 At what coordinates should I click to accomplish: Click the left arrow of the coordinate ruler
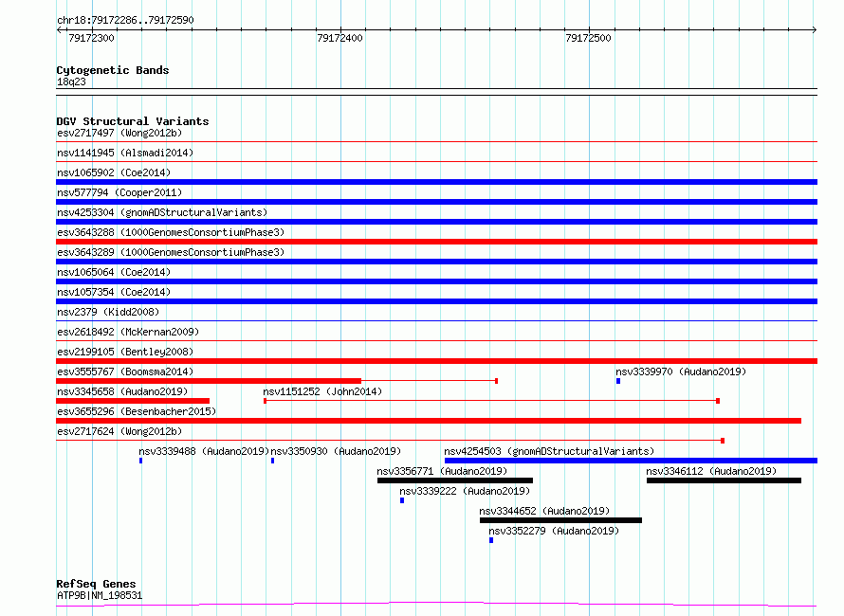pos(59,30)
